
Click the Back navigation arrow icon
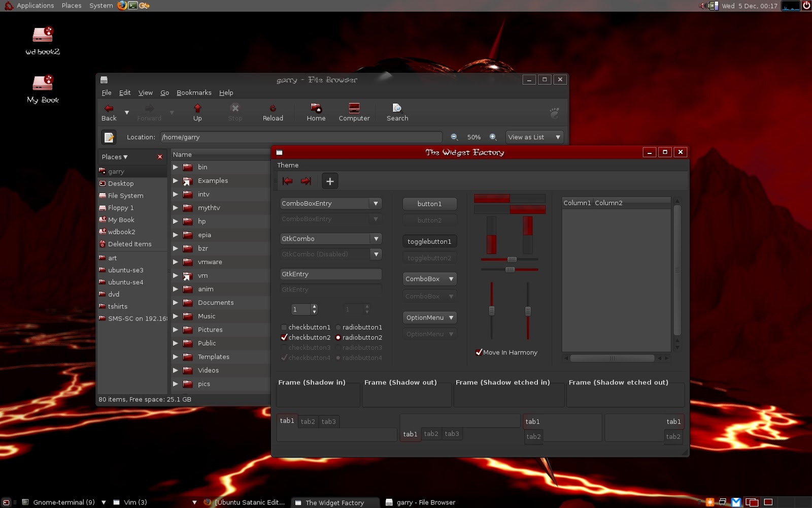coord(108,108)
